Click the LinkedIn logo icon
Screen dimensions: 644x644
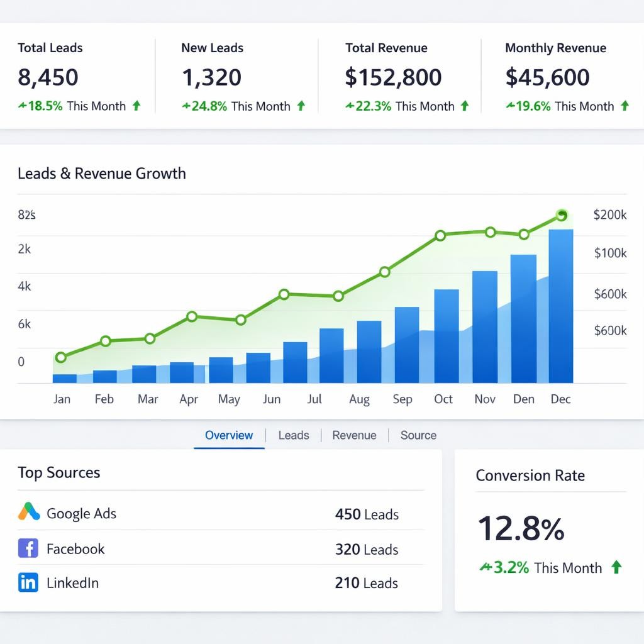pyautogui.click(x=28, y=582)
